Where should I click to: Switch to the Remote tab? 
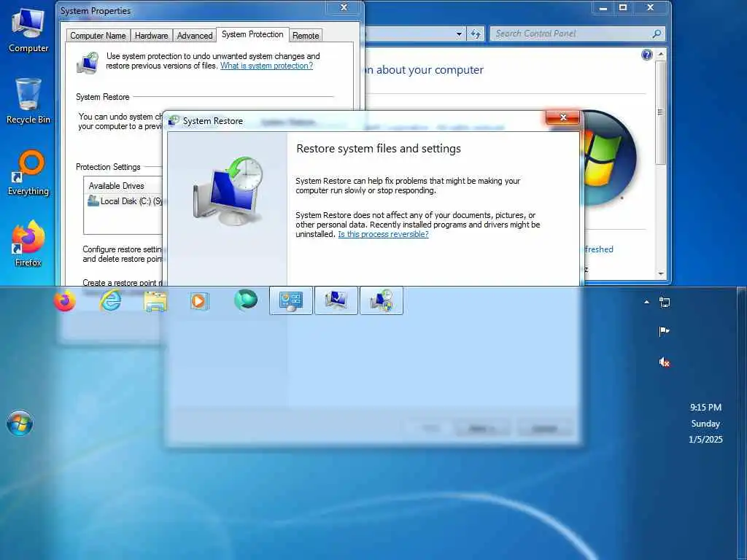(306, 36)
